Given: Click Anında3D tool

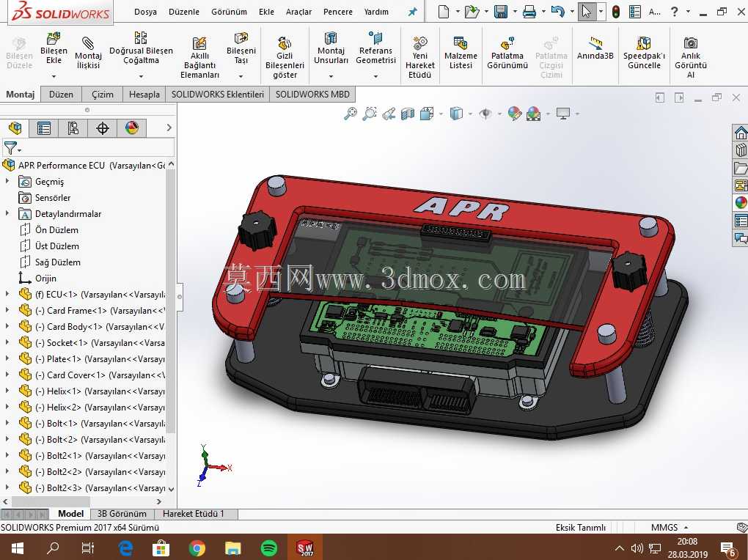Looking at the screenshot, I should [595, 48].
